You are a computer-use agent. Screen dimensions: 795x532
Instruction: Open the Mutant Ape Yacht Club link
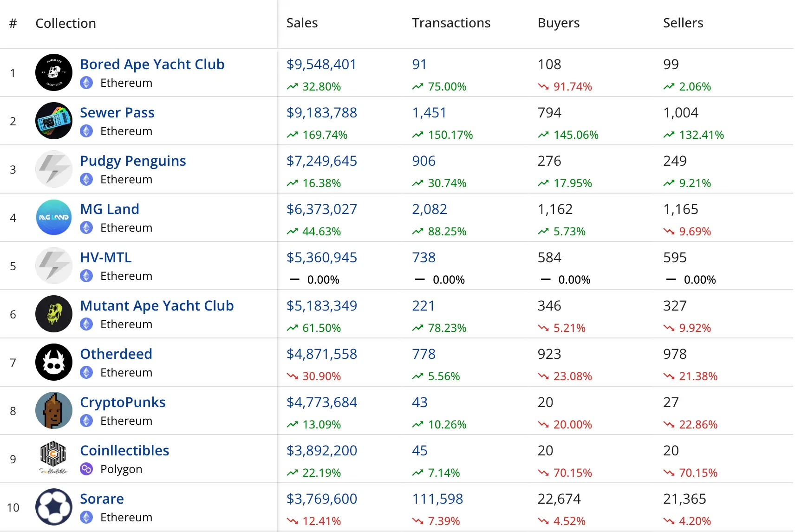click(157, 305)
